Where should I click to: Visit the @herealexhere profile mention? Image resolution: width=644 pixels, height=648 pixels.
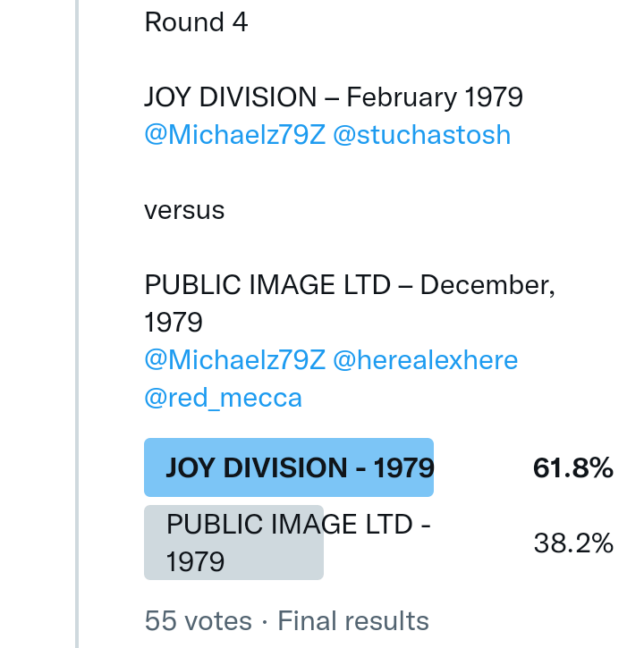[425, 360]
